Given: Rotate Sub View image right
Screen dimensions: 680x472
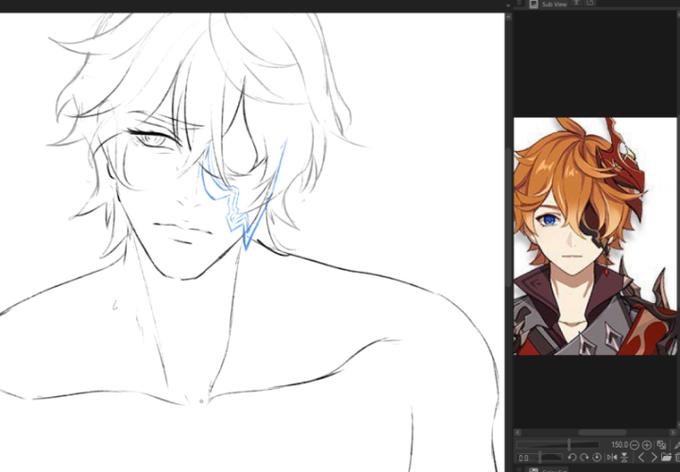Looking at the screenshot, I should [x=584, y=457].
